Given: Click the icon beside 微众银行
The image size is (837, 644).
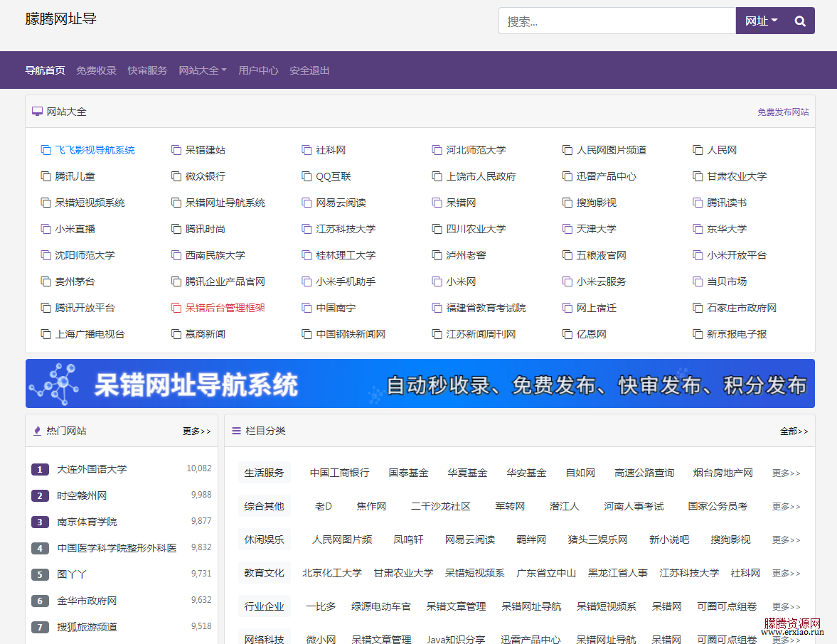Looking at the screenshot, I should click(x=176, y=176).
